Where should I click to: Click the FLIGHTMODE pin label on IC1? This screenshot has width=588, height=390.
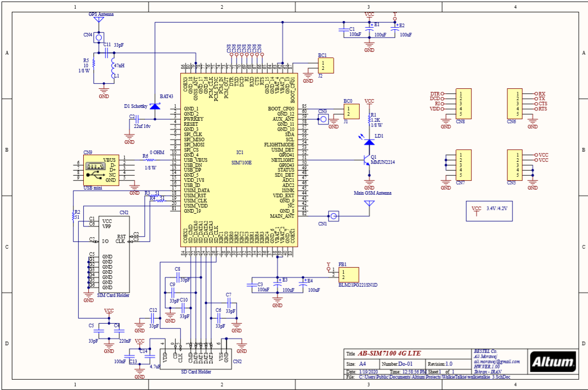pyautogui.click(x=280, y=145)
